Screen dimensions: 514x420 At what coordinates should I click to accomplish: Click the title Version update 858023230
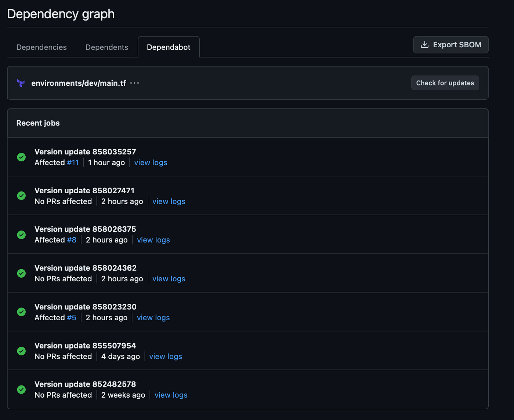coord(86,307)
